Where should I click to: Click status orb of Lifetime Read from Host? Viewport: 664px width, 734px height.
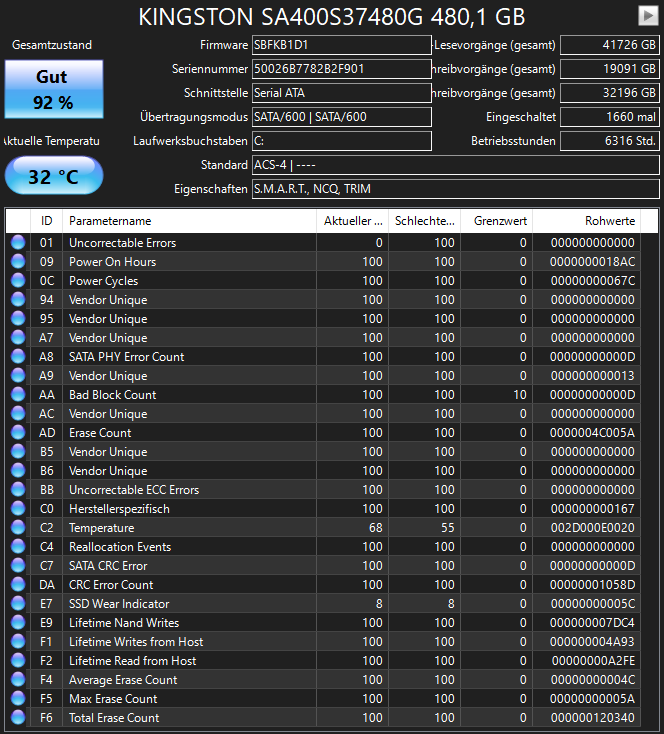click(18, 660)
